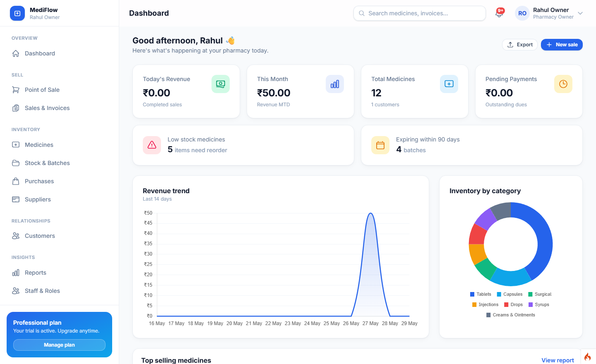This screenshot has width=596, height=364.
Task: Click the Creams & Ointments legend swatch
Action: 488,315
